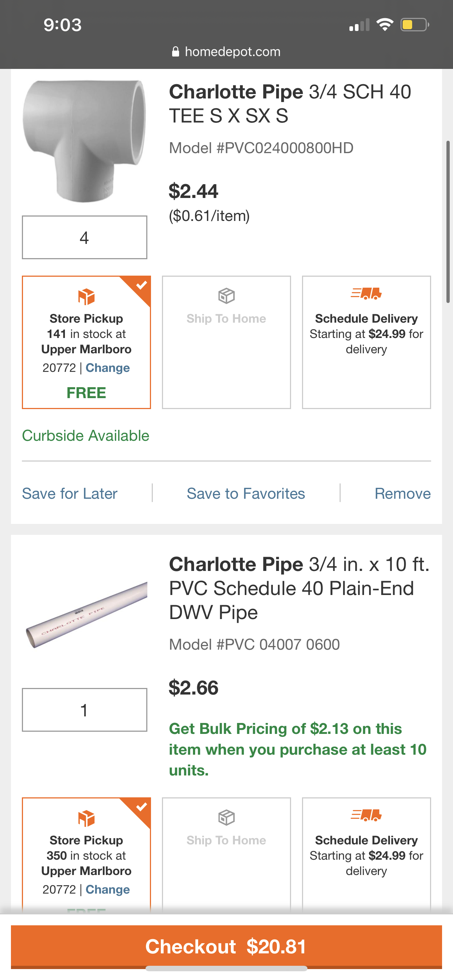
Task: Edit the tee fitting quantity field showing 4
Action: pyautogui.click(x=85, y=237)
